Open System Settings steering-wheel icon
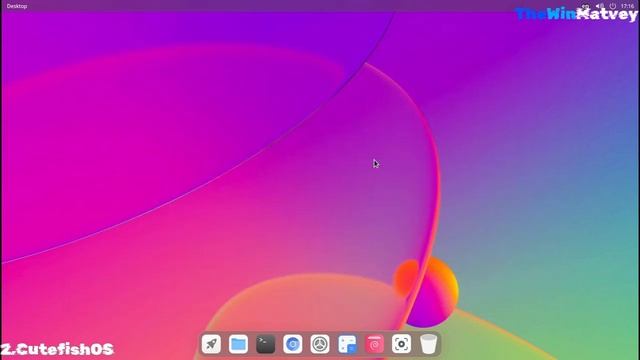 [320, 344]
